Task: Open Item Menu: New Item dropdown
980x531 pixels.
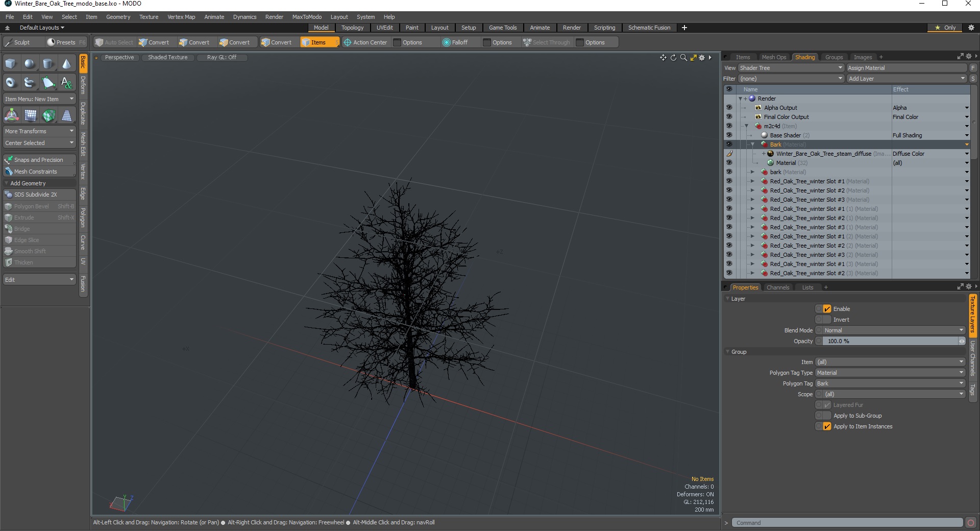Action: point(39,99)
